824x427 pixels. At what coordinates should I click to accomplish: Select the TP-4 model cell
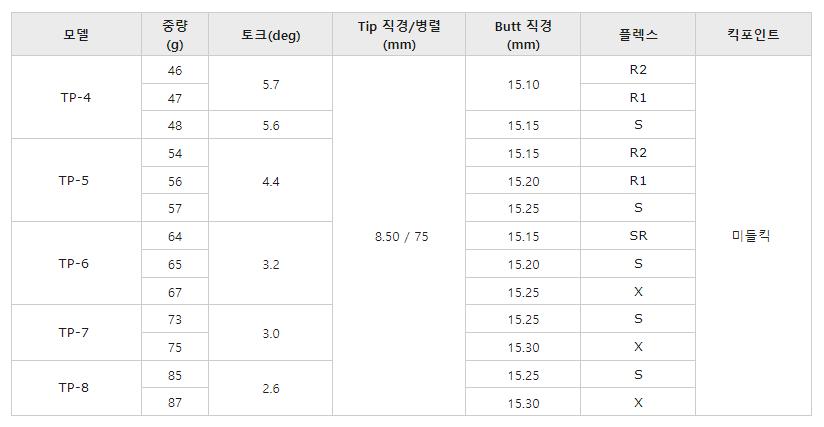coord(75,98)
